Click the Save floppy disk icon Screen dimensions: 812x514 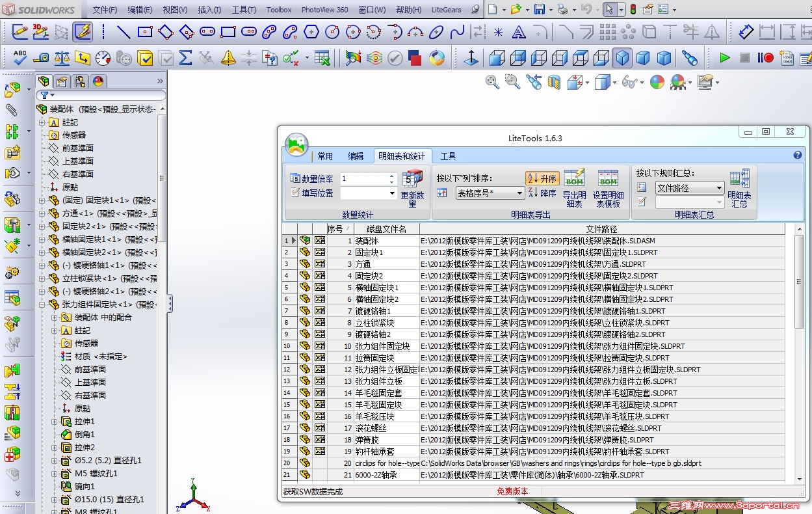pyautogui.click(x=540, y=10)
